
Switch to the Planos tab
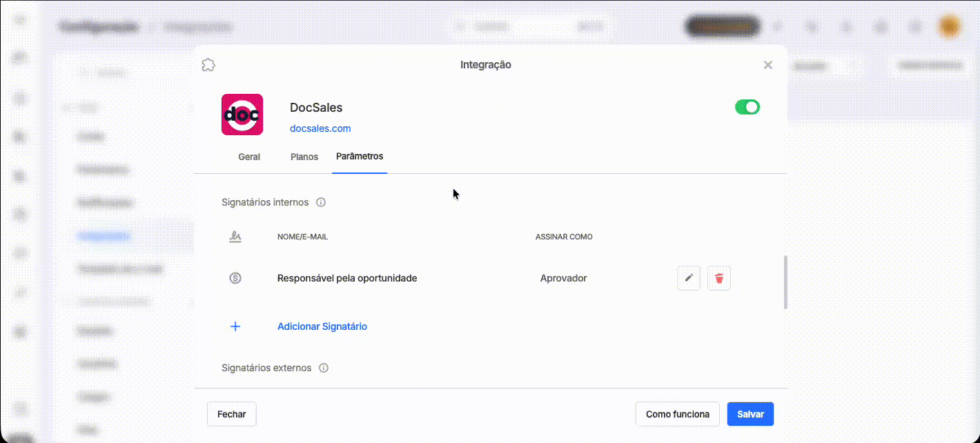click(x=304, y=157)
